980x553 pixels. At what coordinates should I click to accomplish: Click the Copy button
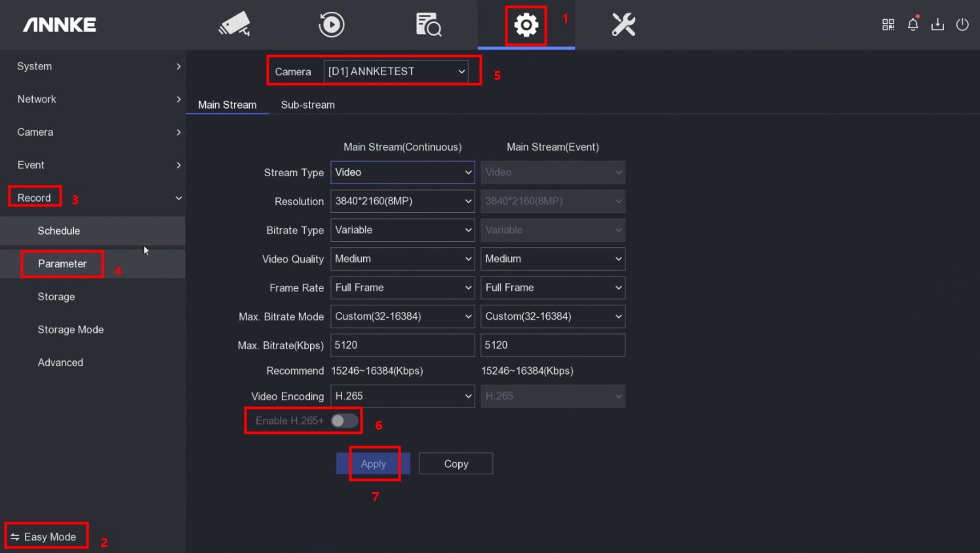coord(456,464)
